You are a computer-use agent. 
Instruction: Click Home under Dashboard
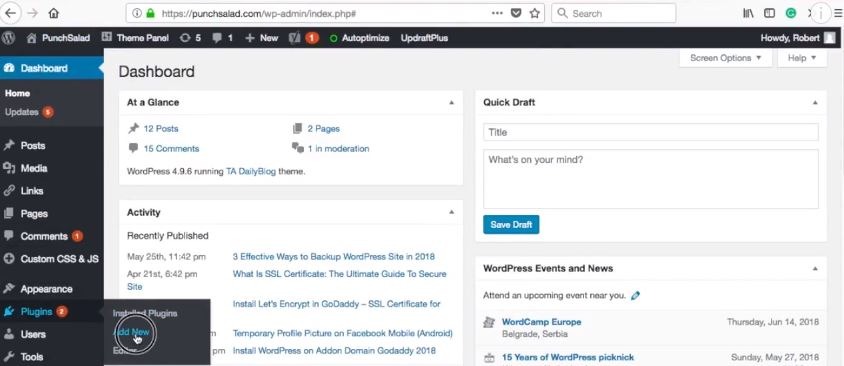click(18, 93)
